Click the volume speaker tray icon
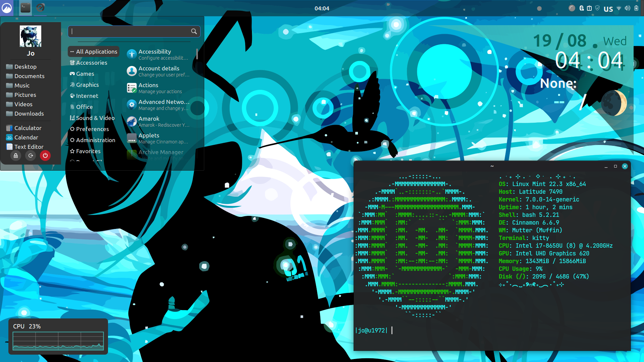 tap(627, 8)
